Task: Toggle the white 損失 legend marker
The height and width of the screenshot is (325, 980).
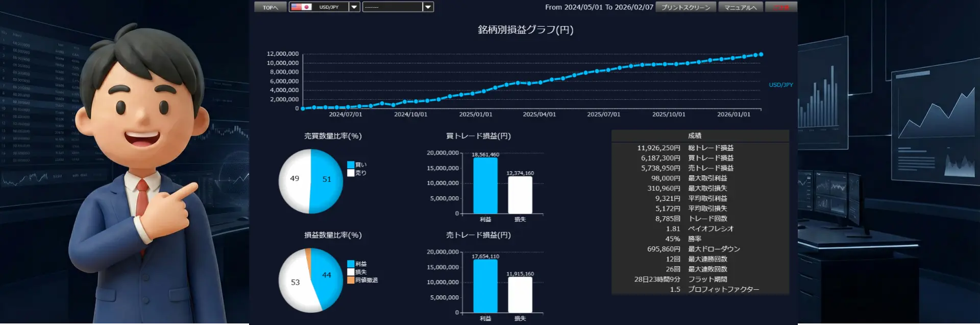Action: [351, 272]
